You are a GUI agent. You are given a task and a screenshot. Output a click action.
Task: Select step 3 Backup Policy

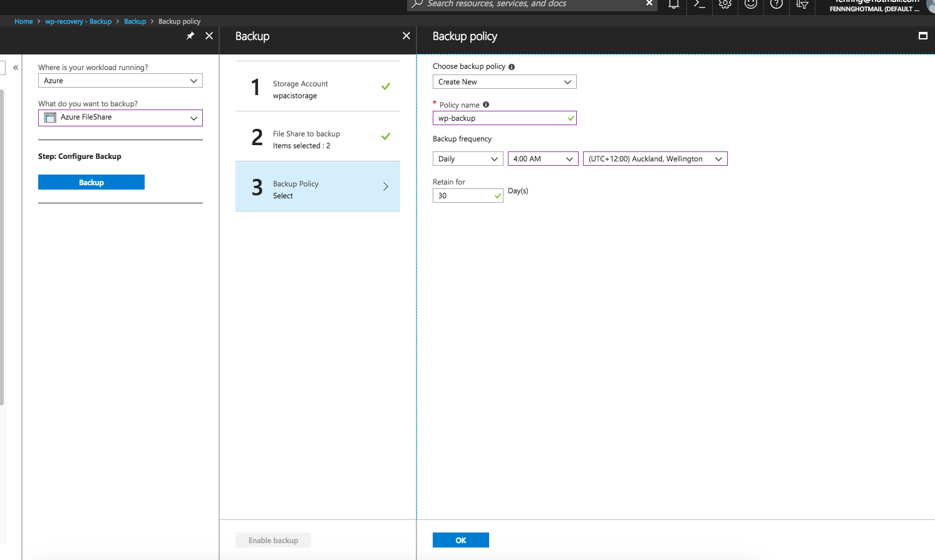pos(318,186)
